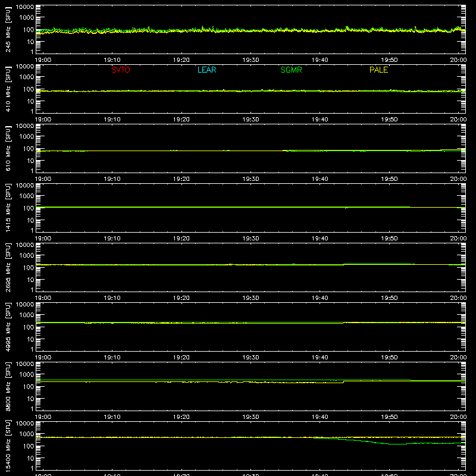The width and height of the screenshot is (476, 476).
Task: Click the yellow PALE station legend label
Action: coord(378,70)
